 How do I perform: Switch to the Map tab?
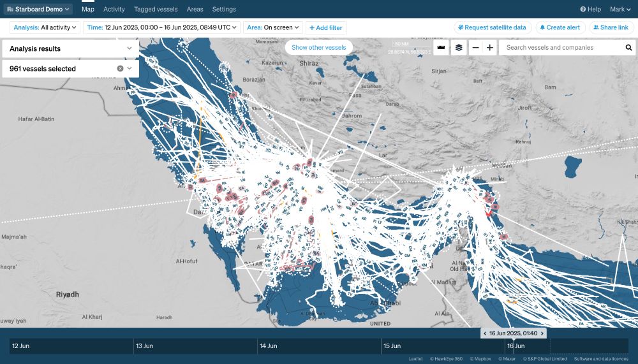[88, 9]
